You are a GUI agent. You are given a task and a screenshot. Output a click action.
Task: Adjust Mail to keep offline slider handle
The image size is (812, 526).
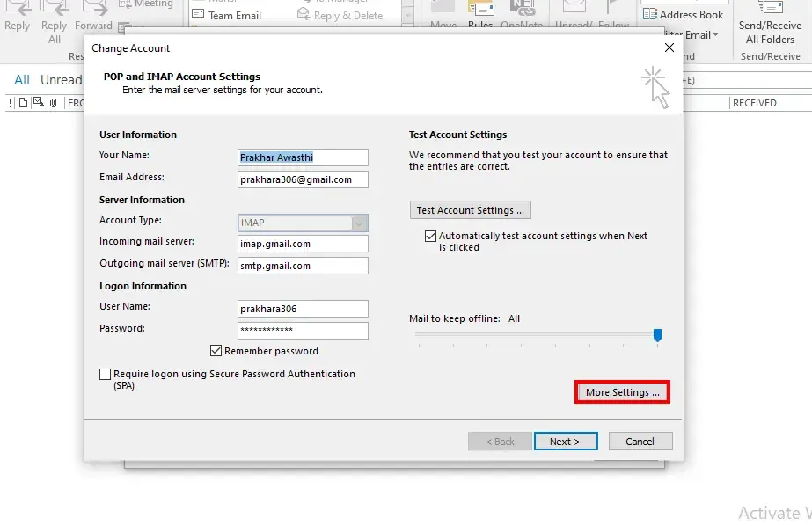657,335
